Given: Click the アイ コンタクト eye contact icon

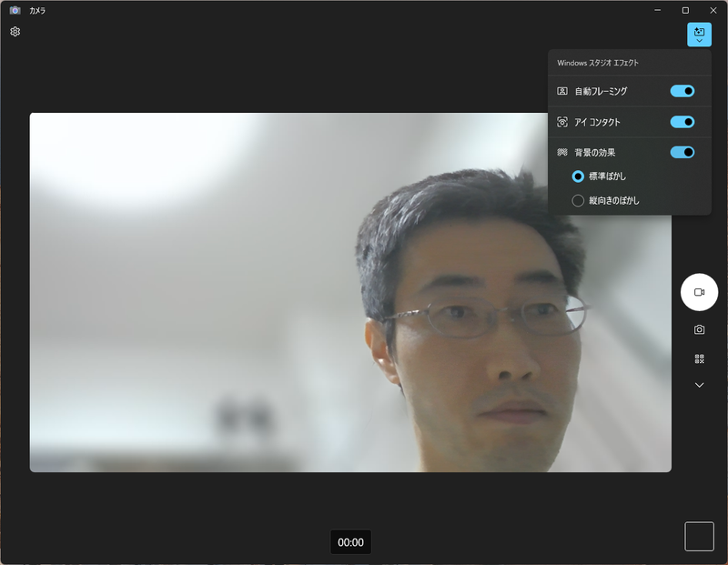Looking at the screenshot, I should pyautogui.click(x=561, y=121).
